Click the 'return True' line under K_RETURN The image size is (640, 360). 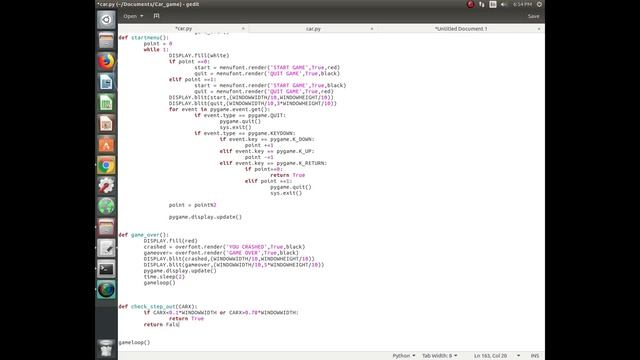(287, 175)
